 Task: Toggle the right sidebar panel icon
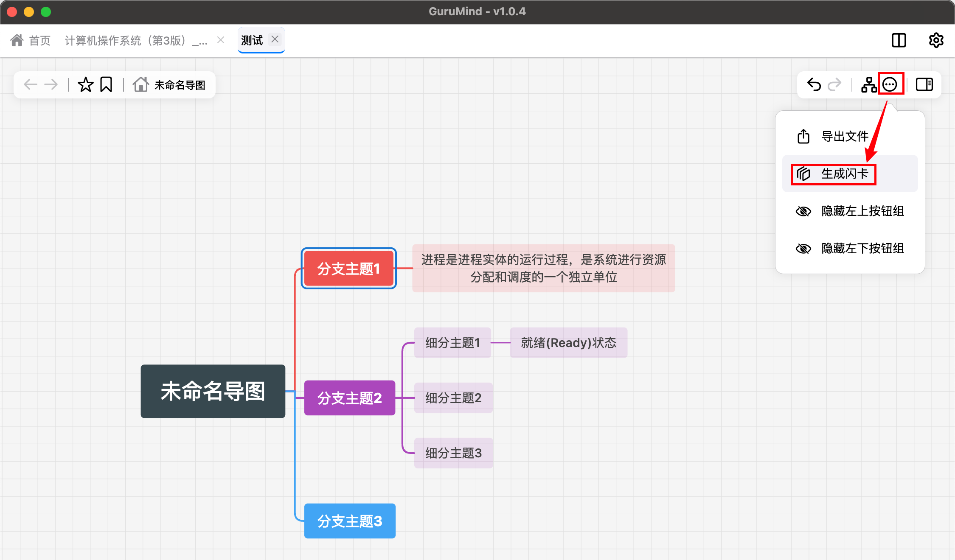click(x=924, y=85)
